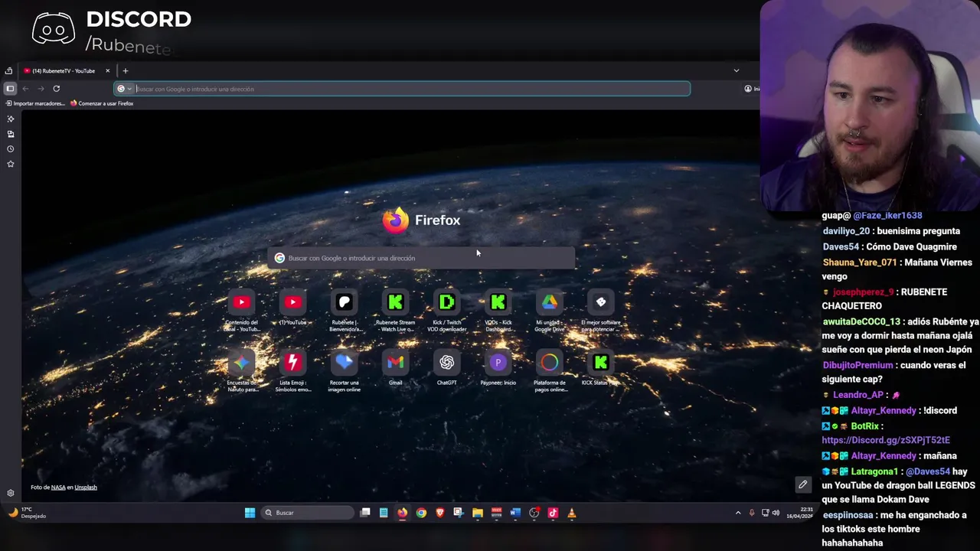
Task: Click chat username DibujitoPremium
Action: (857, 366)
